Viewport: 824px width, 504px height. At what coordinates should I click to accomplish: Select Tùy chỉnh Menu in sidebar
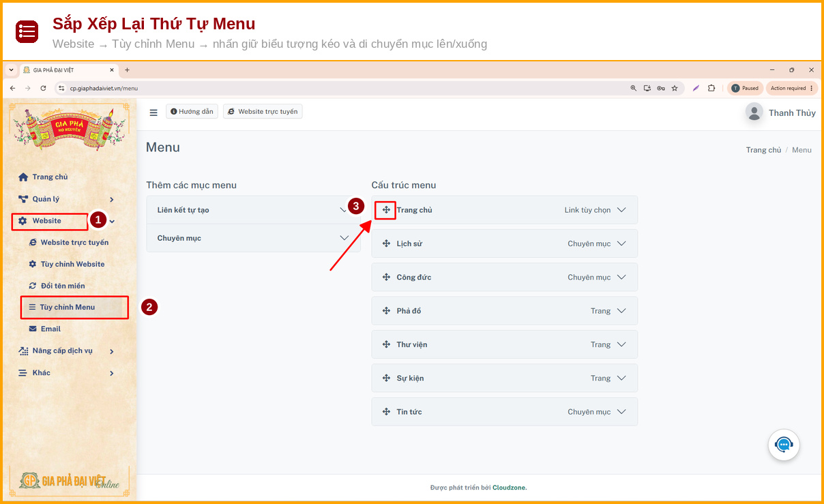(x=74, y=308)
